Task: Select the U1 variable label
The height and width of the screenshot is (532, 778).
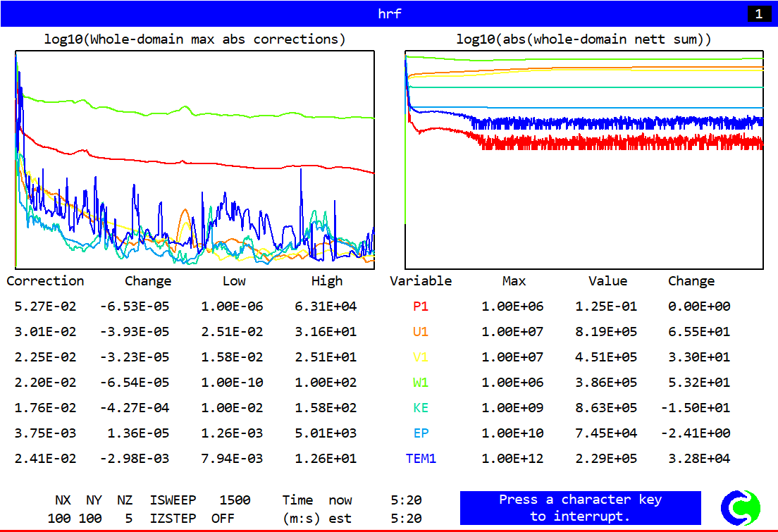Action: click(x=421, y=332)
